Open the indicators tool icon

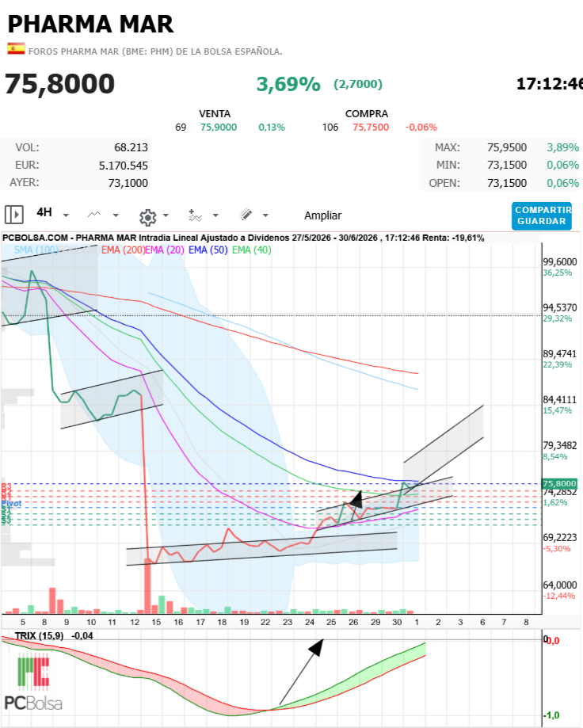(195, 215)
